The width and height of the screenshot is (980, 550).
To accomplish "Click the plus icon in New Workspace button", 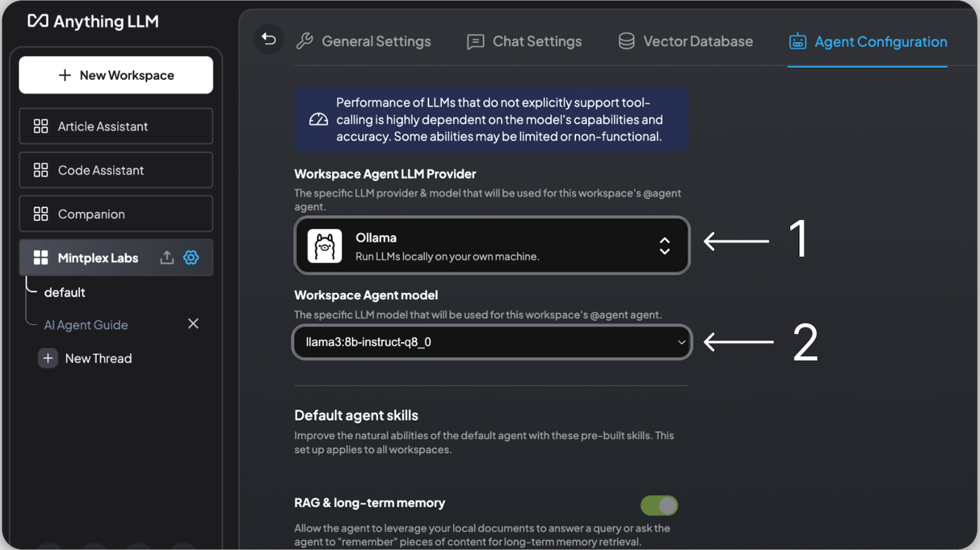I will (x=65, y=75).
